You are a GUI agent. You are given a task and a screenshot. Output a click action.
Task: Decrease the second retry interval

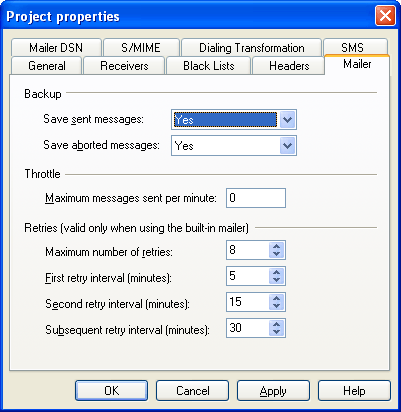(276, 306)
